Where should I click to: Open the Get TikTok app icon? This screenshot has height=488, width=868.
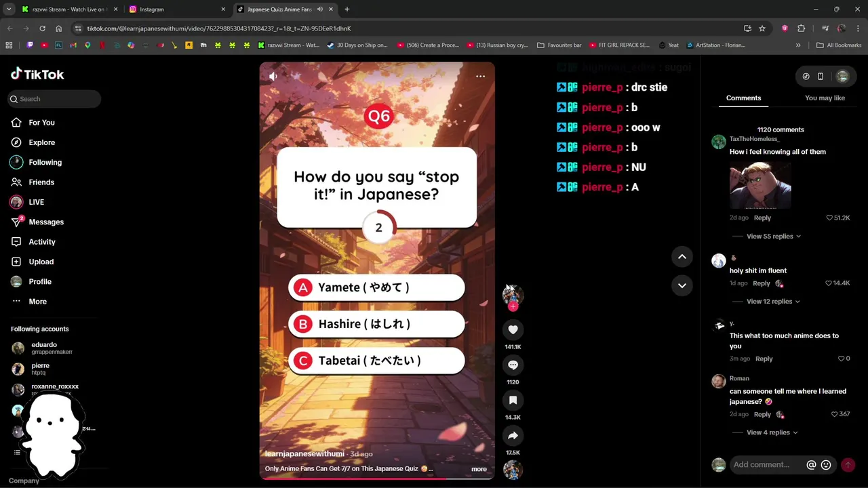(806, 77)
